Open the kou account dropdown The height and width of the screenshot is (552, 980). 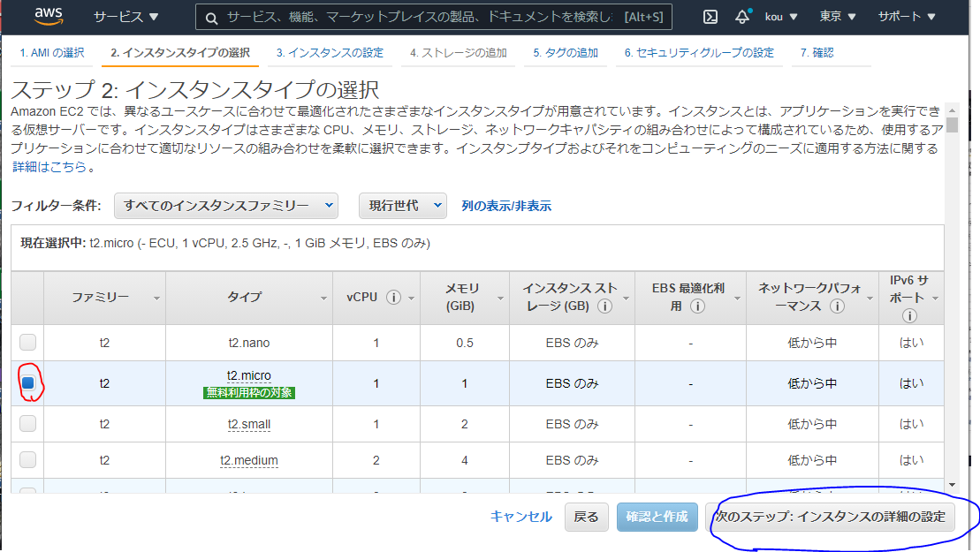point(781,17)
